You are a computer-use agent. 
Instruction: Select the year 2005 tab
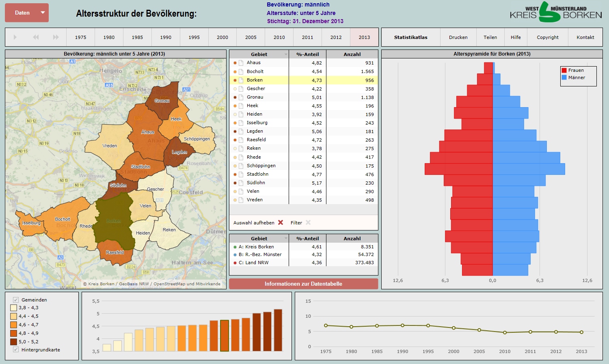pyautogui.click(x=251, y=37)
